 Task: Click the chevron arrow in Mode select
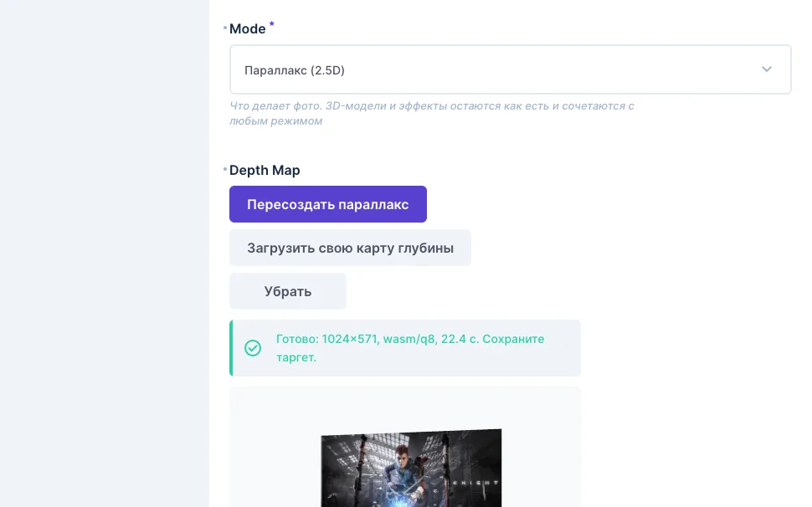point(767,69)
